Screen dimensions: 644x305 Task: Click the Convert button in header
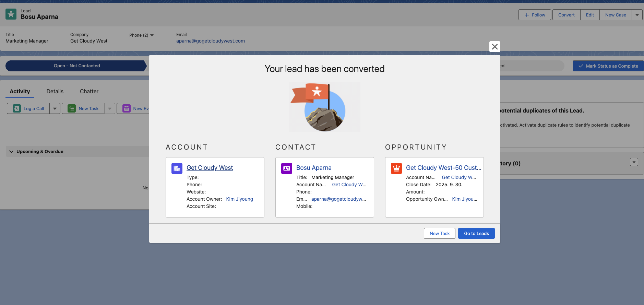[566, 15]
